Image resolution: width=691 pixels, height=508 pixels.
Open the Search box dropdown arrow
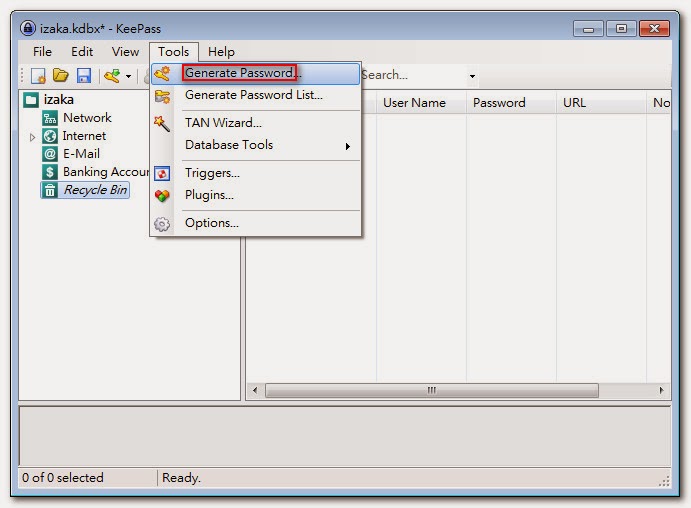tap(472, 76)
